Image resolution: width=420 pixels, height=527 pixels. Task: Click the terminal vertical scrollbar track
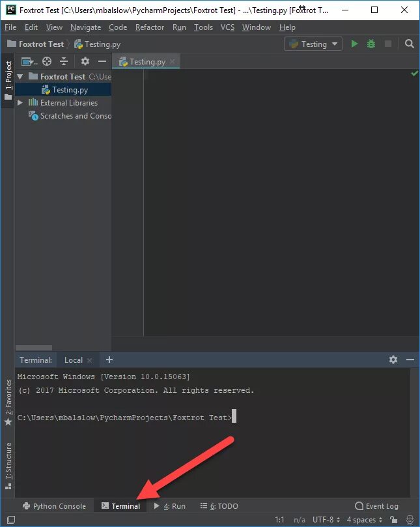coord(415,433)
